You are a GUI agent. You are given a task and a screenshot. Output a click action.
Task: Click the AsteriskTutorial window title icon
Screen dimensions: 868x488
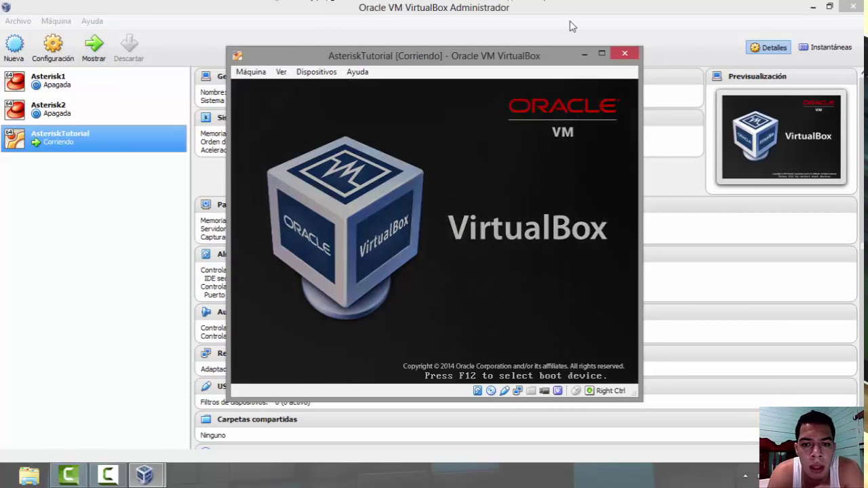click(x=237, y=56)
